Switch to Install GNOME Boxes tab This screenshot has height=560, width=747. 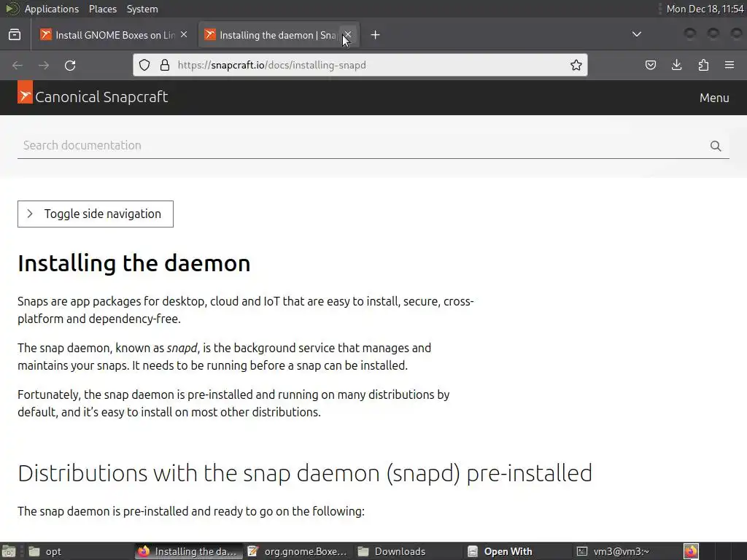115,35
